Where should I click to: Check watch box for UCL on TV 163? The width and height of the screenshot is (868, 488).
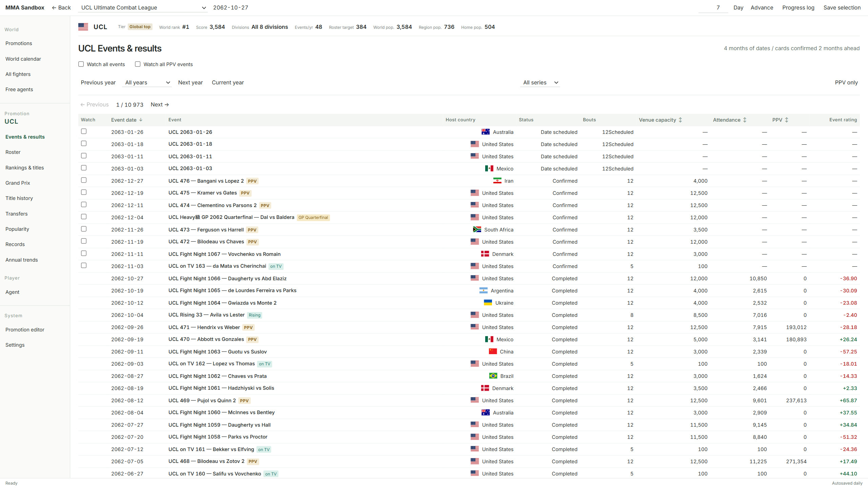84,266
